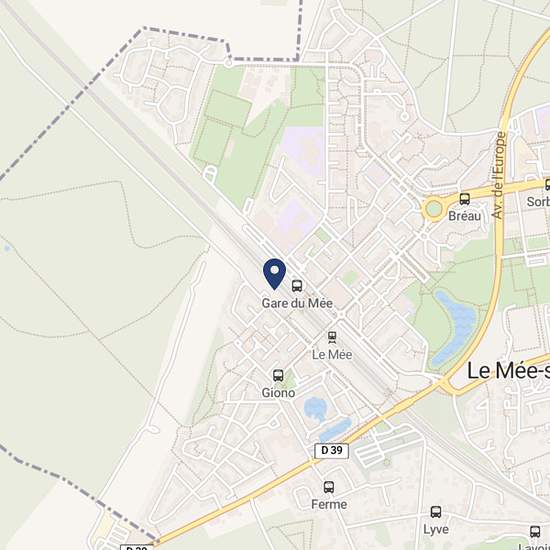Click the Gare du Mée text label

coord(297,303)
